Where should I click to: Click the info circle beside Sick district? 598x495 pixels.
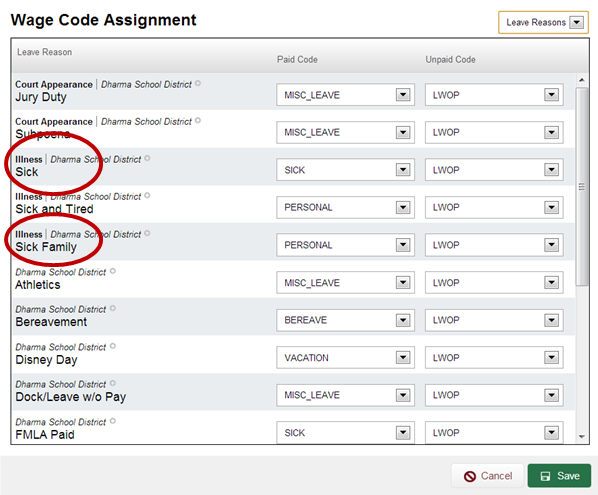coord(147,158)
